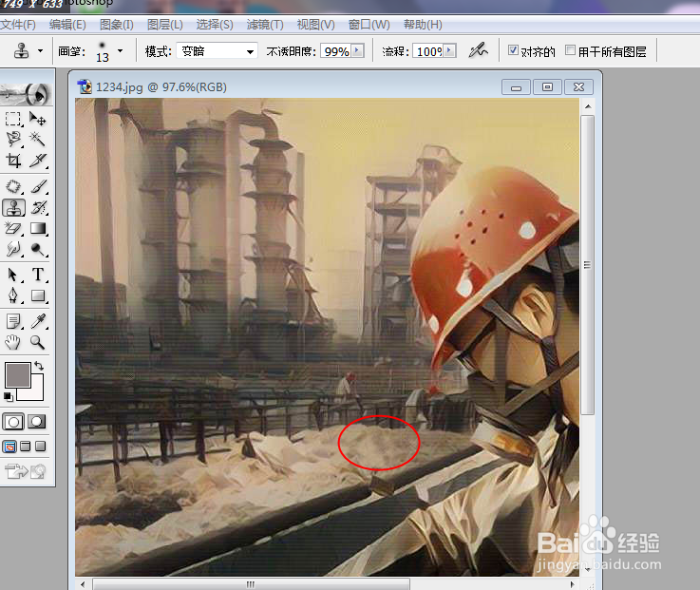The height and width of the screenshot is (590, 700).
Task: Click the horizontal scrollbar thumb
Action: [x=251, y=583]
